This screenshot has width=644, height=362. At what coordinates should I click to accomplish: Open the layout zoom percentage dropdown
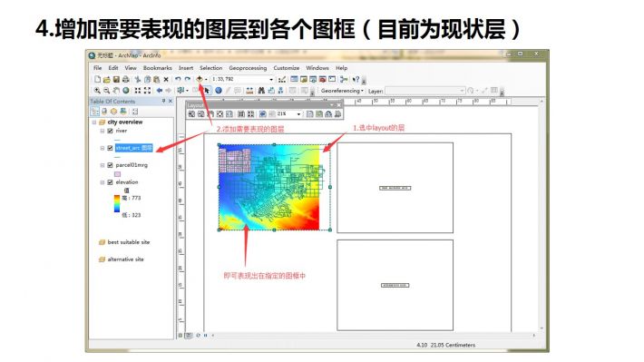click(298, 113)
